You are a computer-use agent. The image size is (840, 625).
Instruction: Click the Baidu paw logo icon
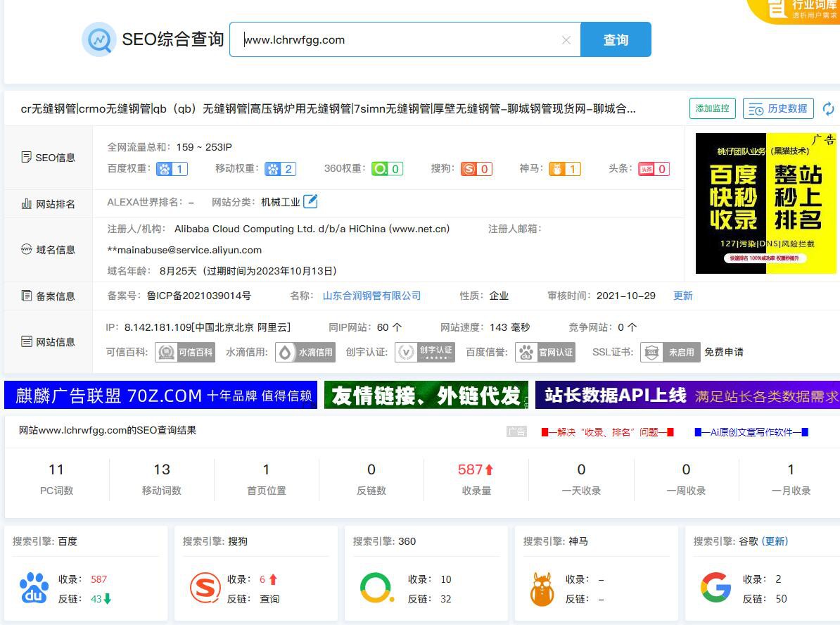click(34, 588)
